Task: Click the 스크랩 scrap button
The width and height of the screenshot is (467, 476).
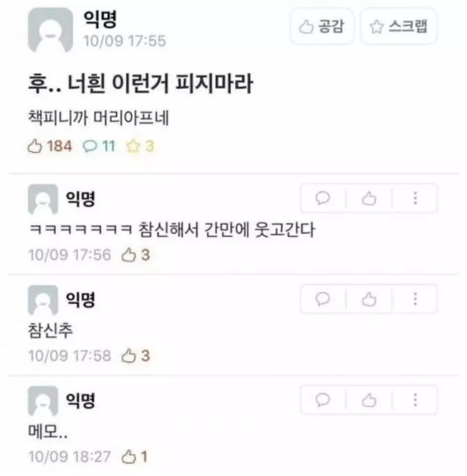Action: point(399,26)
